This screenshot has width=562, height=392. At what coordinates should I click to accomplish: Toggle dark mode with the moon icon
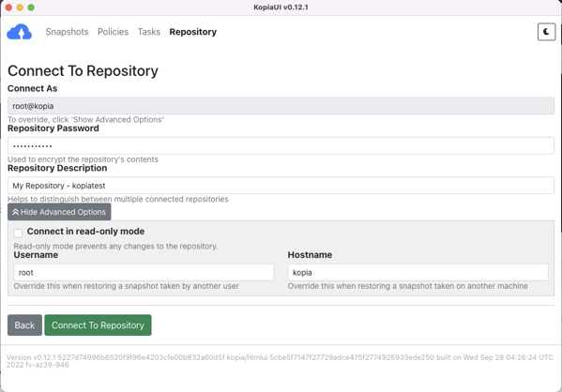pos(546,32)
